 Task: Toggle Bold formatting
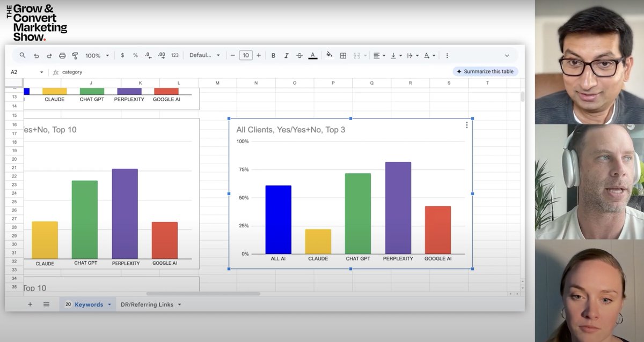273,56
